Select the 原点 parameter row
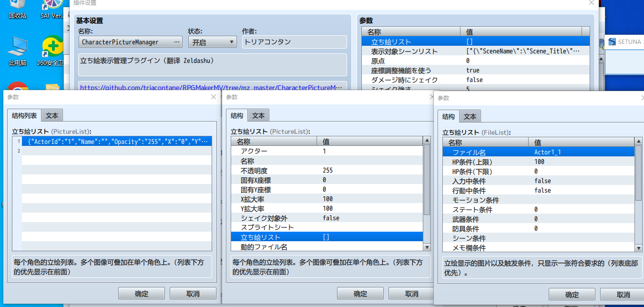 coord(476,61)
